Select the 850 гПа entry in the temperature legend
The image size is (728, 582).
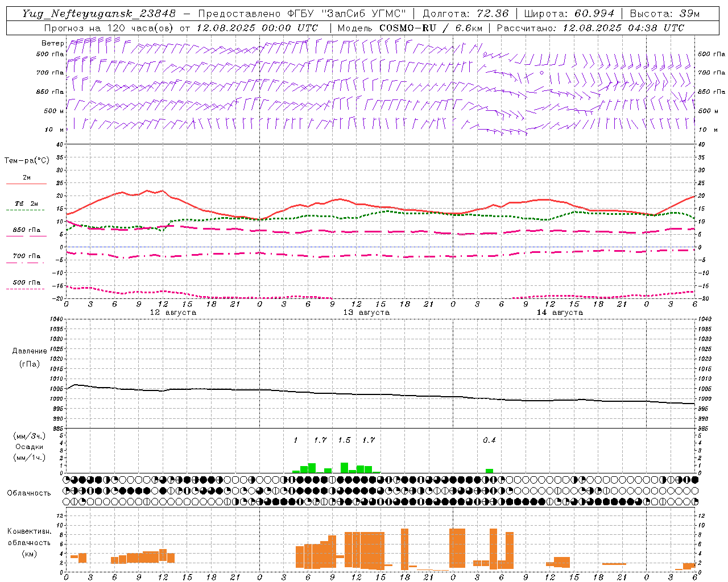[26, 230]
